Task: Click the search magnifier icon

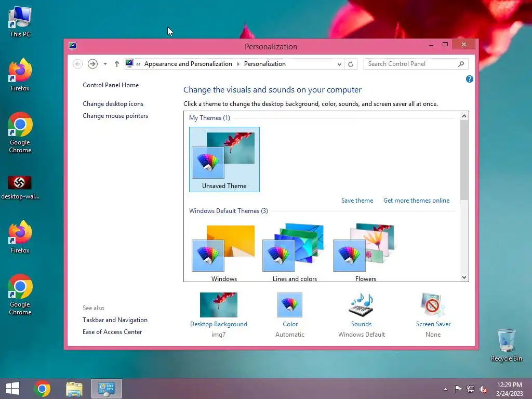Action: (x=461, y=64)
